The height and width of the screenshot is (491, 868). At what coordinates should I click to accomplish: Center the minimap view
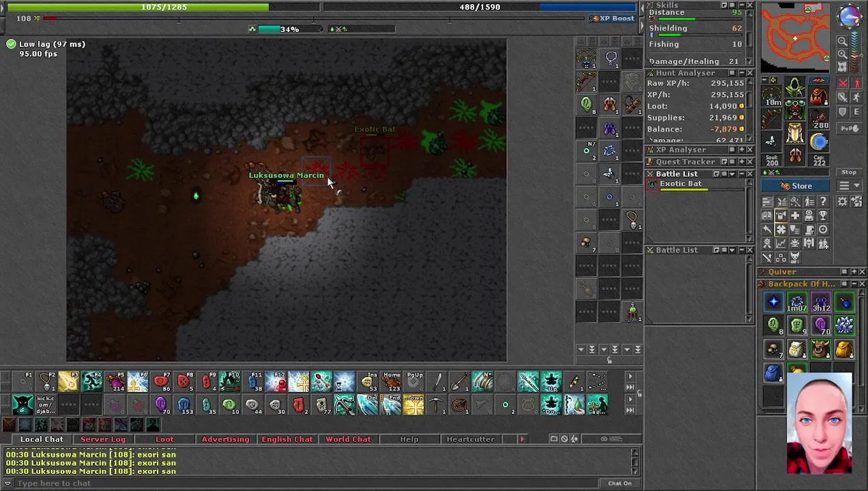pos(842,67)
